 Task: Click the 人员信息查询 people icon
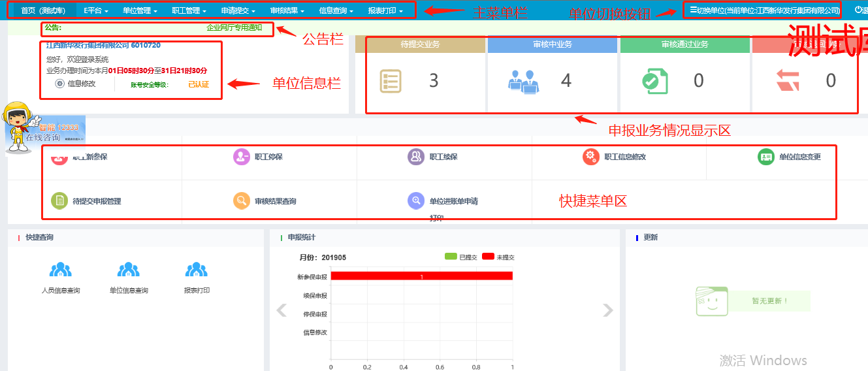61,269
